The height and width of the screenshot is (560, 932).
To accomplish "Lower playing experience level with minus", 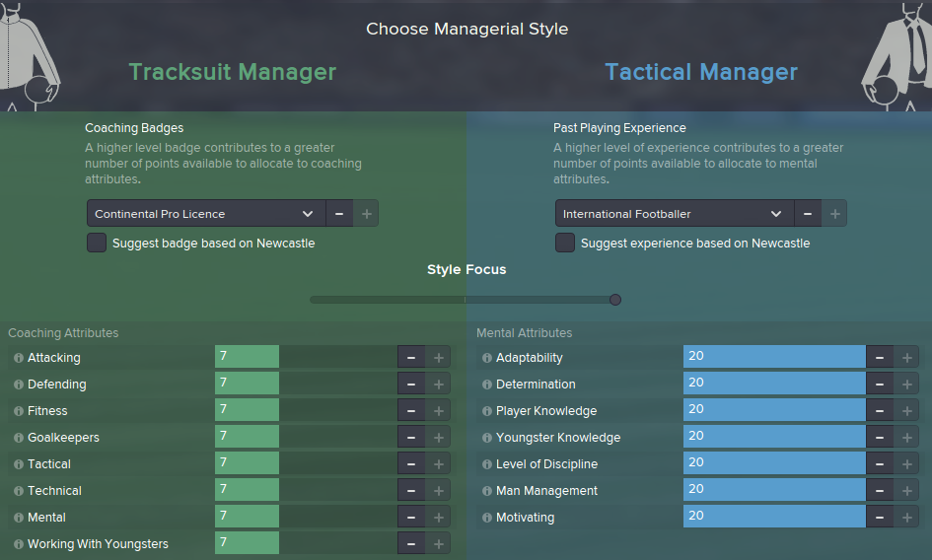I will [x=807, y=214].
